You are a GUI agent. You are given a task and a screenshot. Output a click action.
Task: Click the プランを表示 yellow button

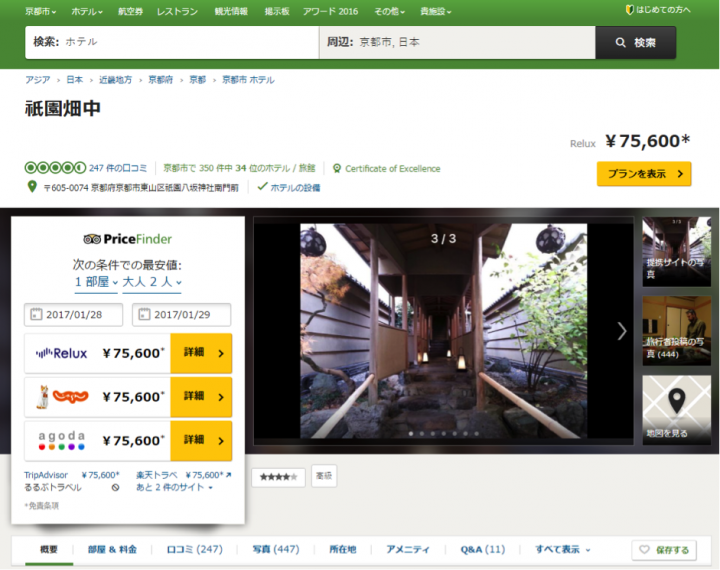click(x=644, y=174)
